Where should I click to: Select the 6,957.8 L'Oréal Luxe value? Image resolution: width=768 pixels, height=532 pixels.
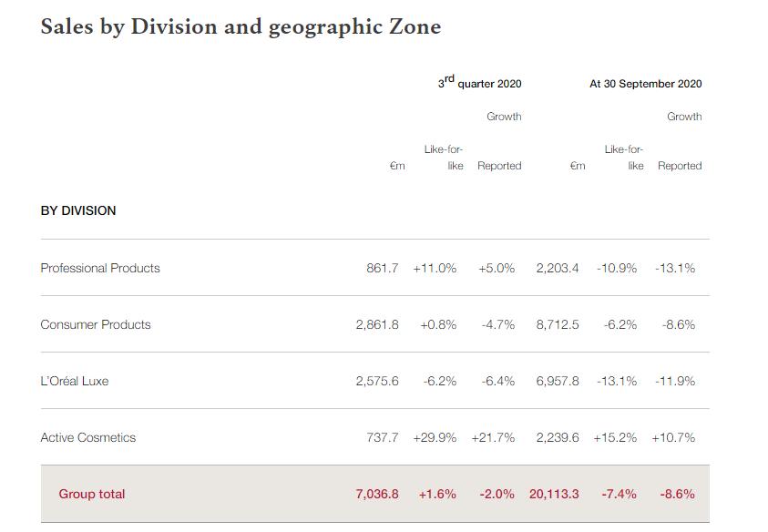(558, 381)
